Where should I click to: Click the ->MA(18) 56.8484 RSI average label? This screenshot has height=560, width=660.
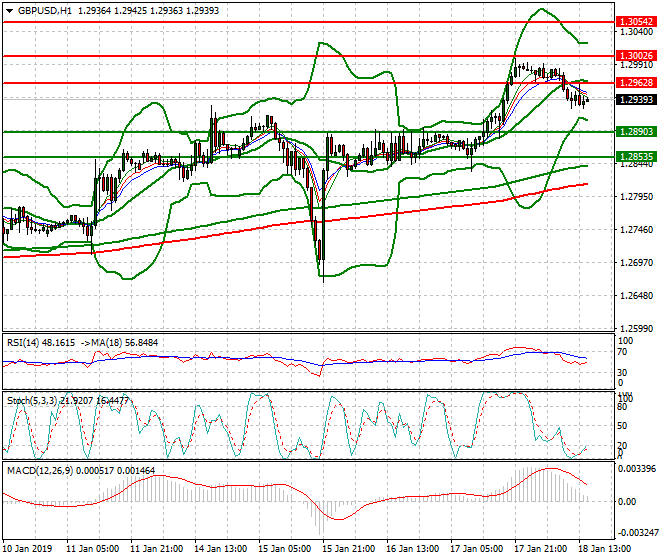point(118,343)
